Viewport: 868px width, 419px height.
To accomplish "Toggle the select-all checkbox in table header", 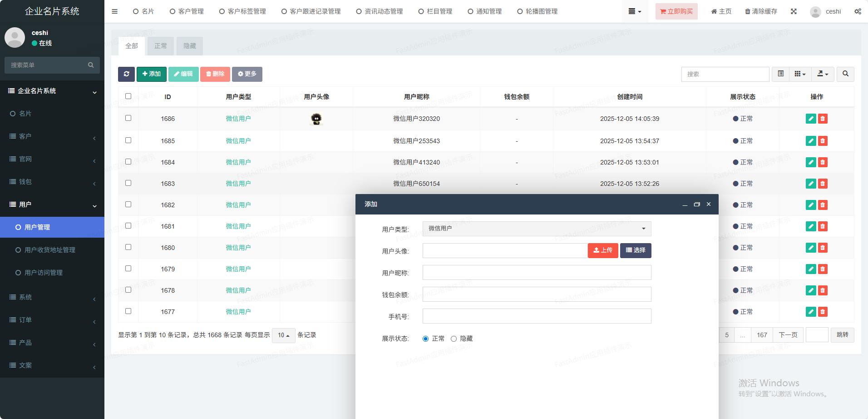I will [x=128, y=96].
